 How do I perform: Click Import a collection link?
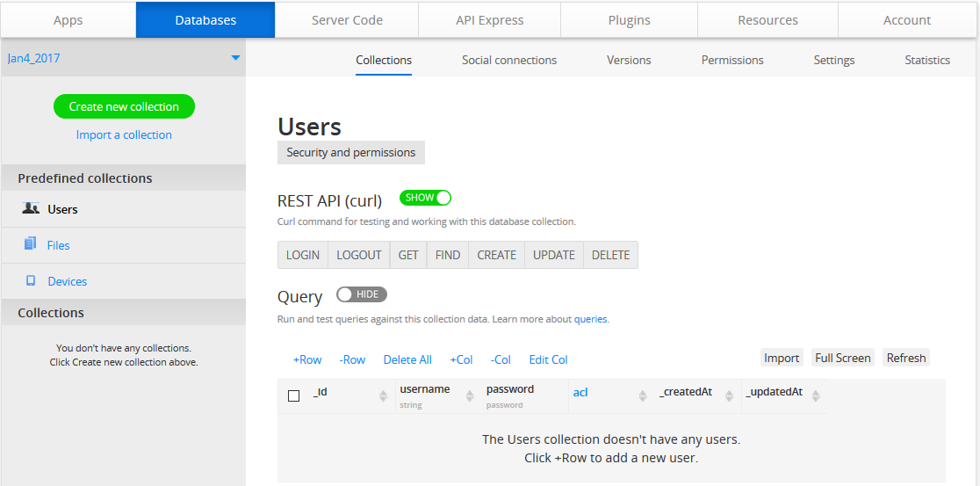pyautogui.click(x=124, y=134)
